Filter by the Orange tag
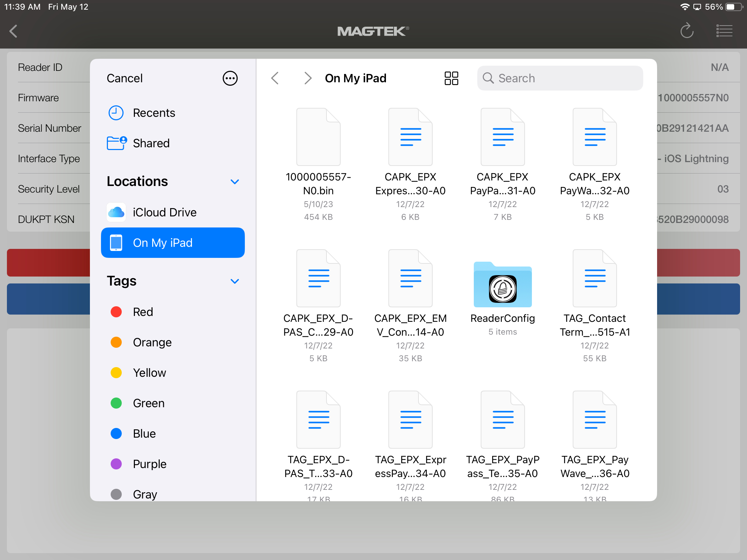This screenshot has height=560, width=747. click(x=173, y=342)
